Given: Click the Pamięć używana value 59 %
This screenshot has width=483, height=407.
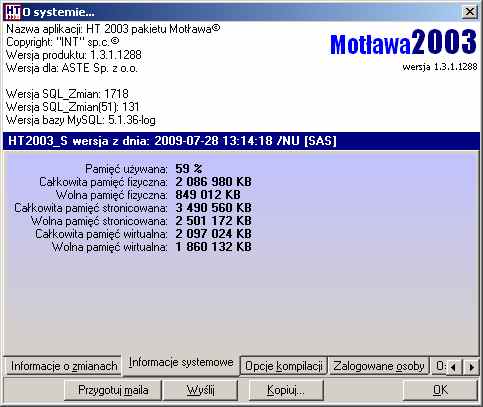Looking at the screenshot, I should (189, 169).
